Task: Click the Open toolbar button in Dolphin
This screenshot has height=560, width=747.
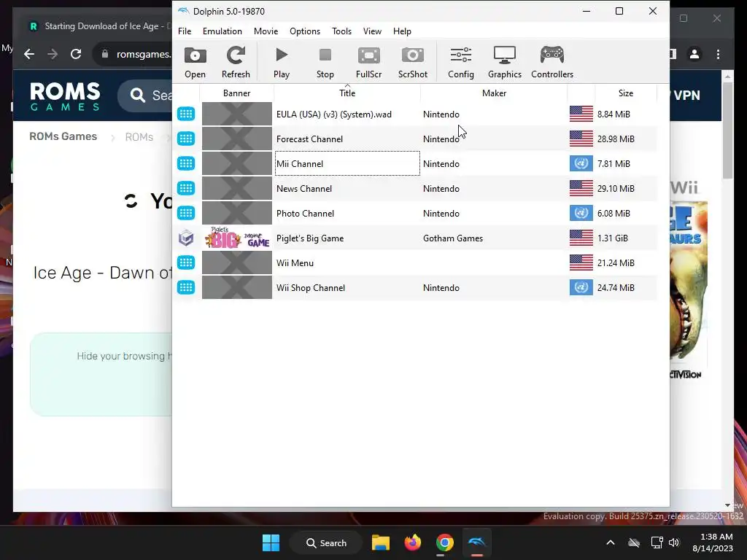Action: [195, 62]
